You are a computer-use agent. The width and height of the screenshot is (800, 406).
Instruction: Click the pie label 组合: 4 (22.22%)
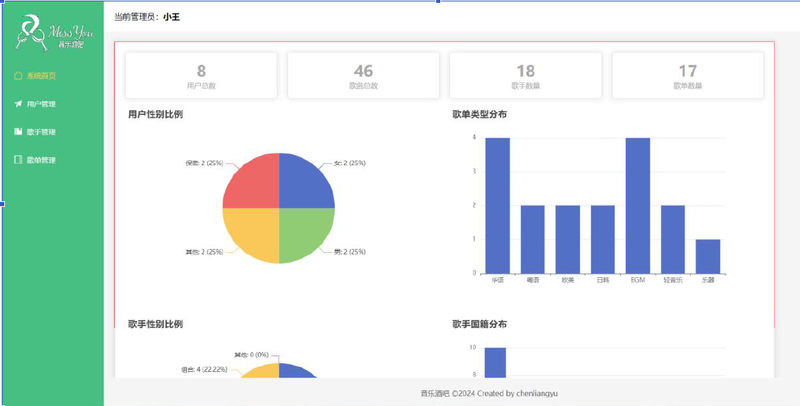(x=204, y=370)
